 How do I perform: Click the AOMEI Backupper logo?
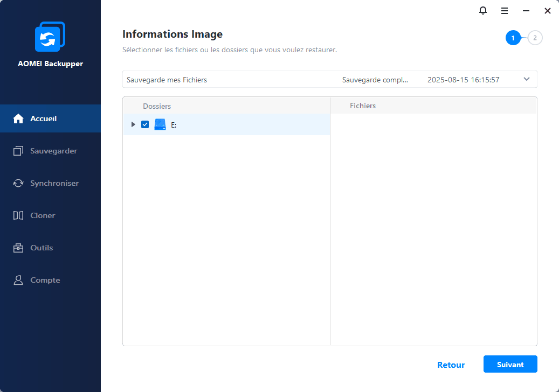point(50,37)
